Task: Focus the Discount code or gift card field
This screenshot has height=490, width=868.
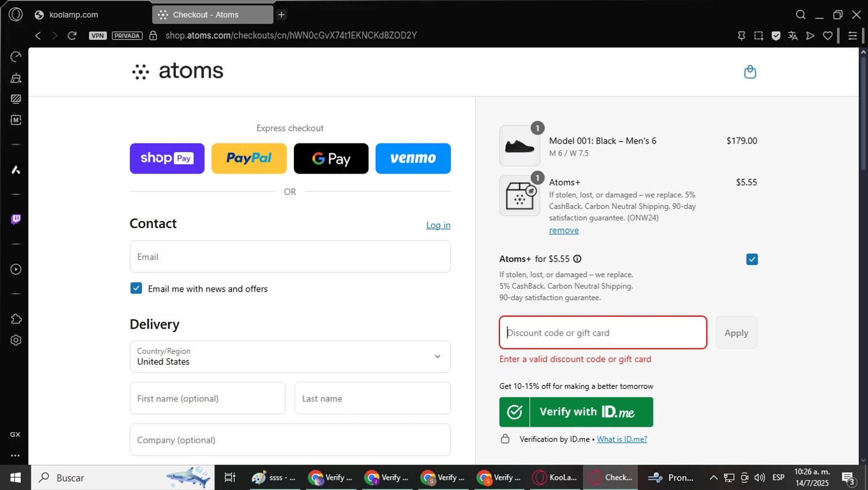Action: 603,333
